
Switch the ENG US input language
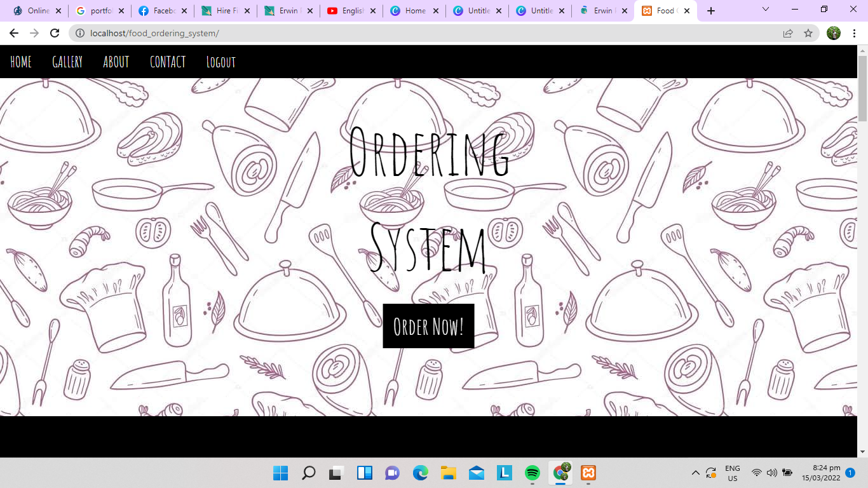click(733, 473)
